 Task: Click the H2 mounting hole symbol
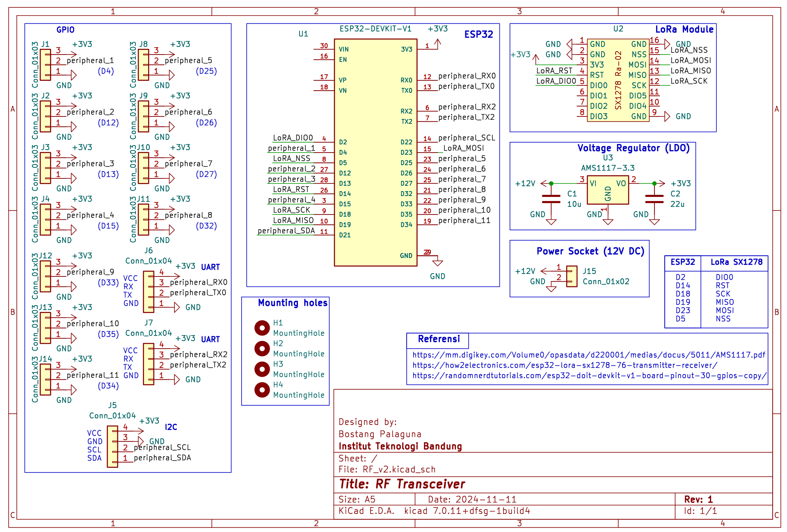point(262,348)
